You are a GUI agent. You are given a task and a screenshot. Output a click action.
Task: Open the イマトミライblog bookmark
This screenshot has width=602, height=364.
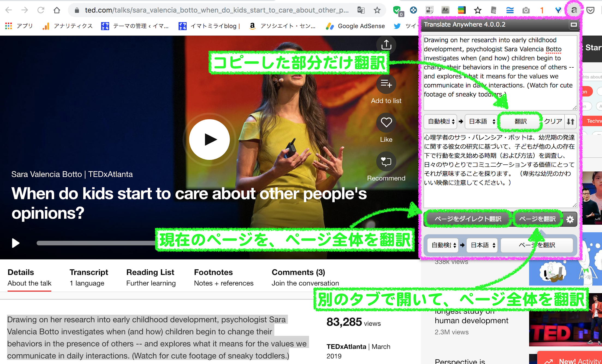(209, 26)
